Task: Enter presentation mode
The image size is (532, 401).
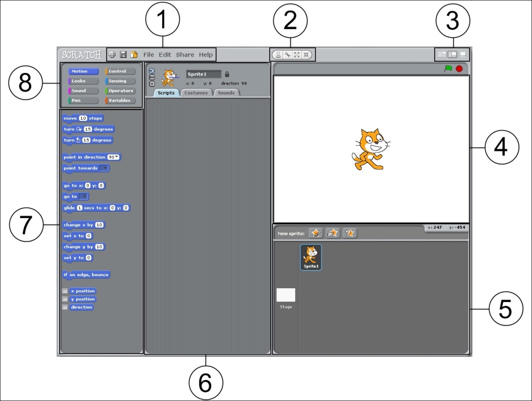Action: tap(463, 55)
